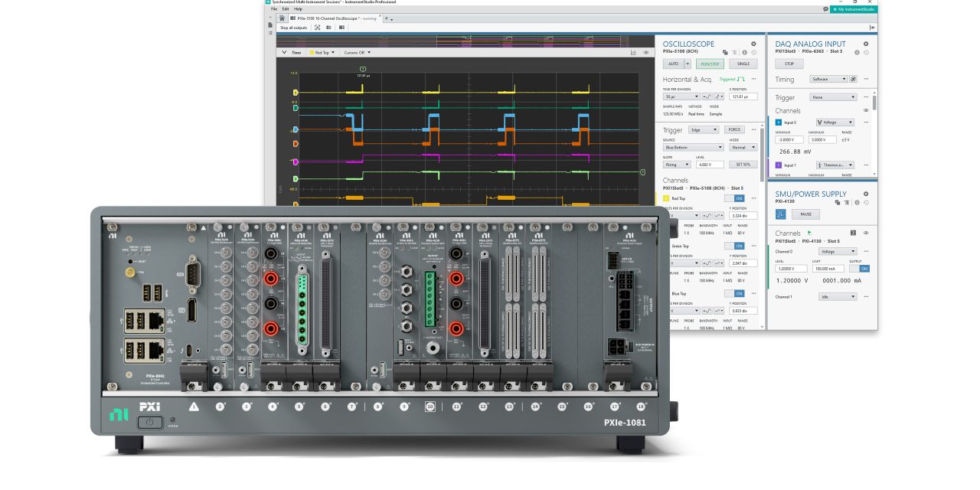Toggle the SMU Channel 0 output ON switch

(859, 269)
